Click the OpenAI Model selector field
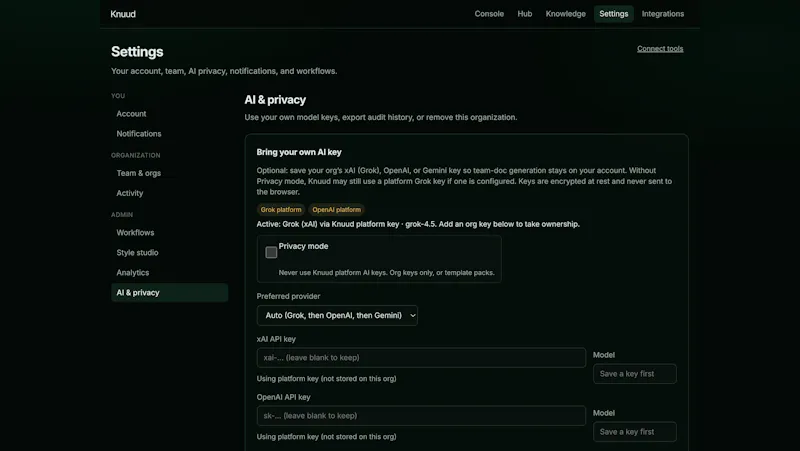The image size is (800, 451). (635, 432)
